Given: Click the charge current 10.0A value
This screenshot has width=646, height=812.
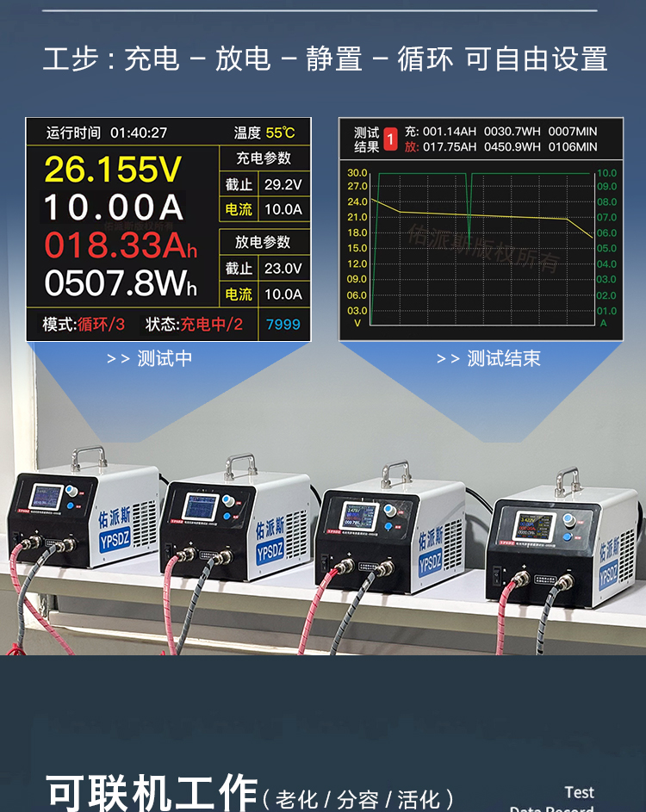Looking at the screenshot, I should pos(283,209).
